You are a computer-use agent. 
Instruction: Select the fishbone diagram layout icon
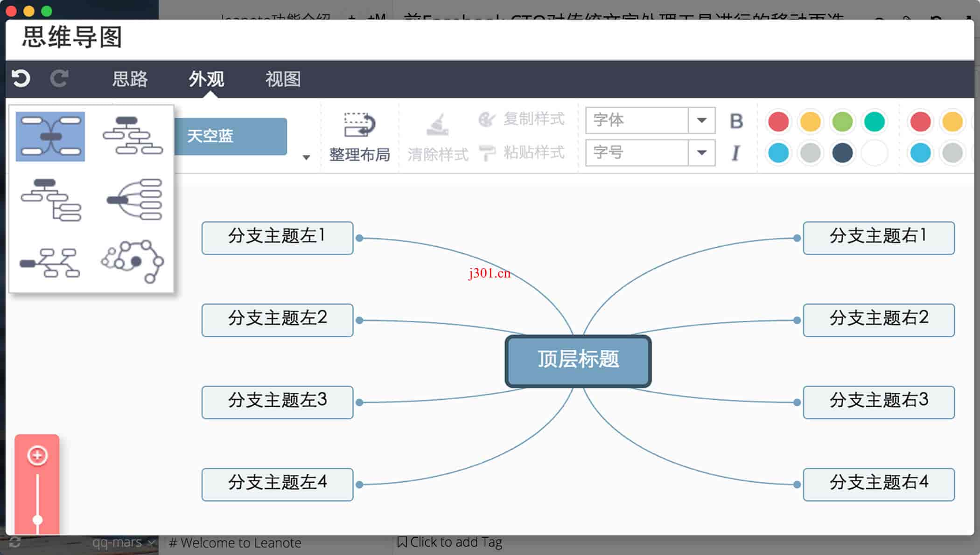50,263
